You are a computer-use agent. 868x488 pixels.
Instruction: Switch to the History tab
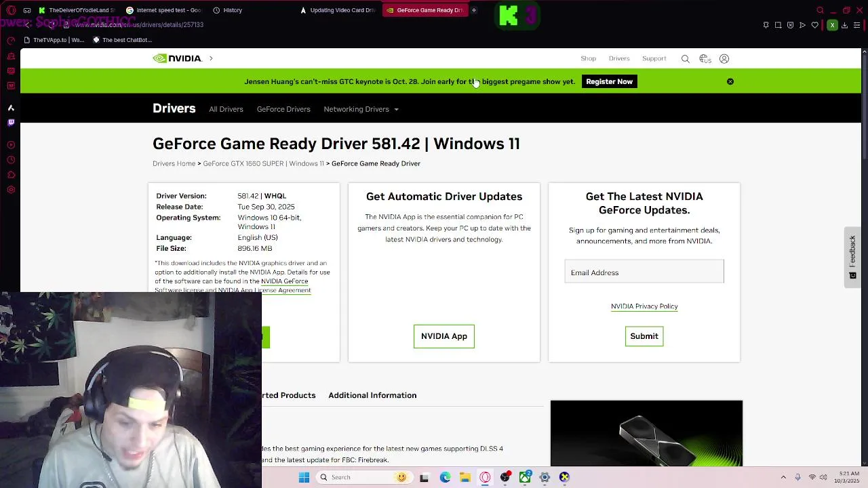point(227,10)
